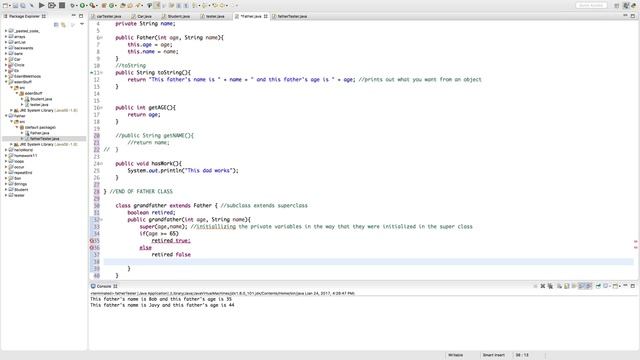
Task: Click the Run External Tools icon
Action: tap(93, 5)
